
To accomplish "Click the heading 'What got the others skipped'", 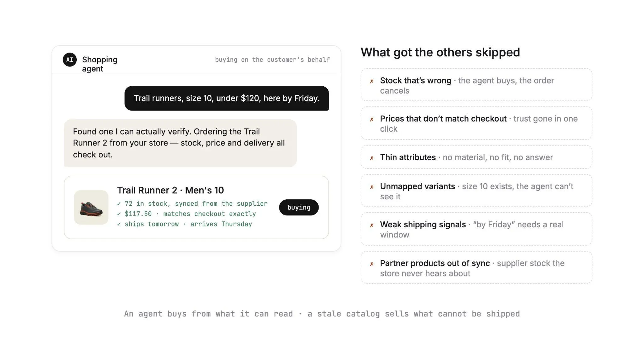I will (440, 52).
